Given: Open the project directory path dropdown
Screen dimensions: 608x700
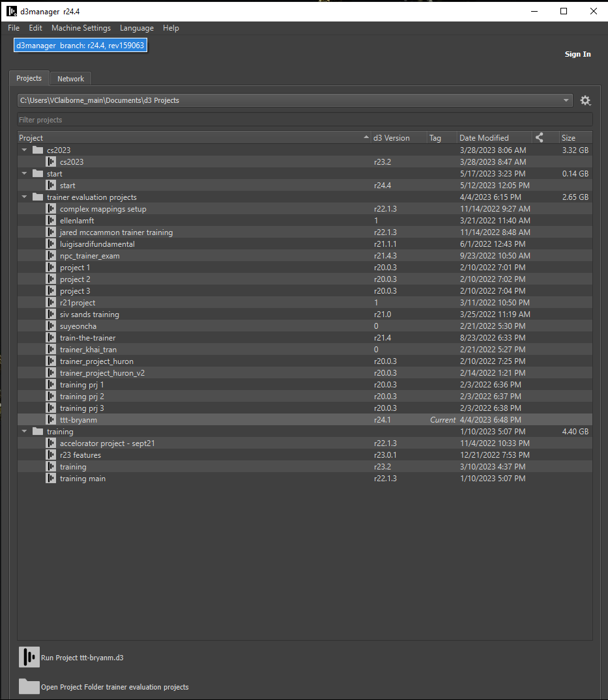Looking at the screenshot, I should tap(566, 100).
